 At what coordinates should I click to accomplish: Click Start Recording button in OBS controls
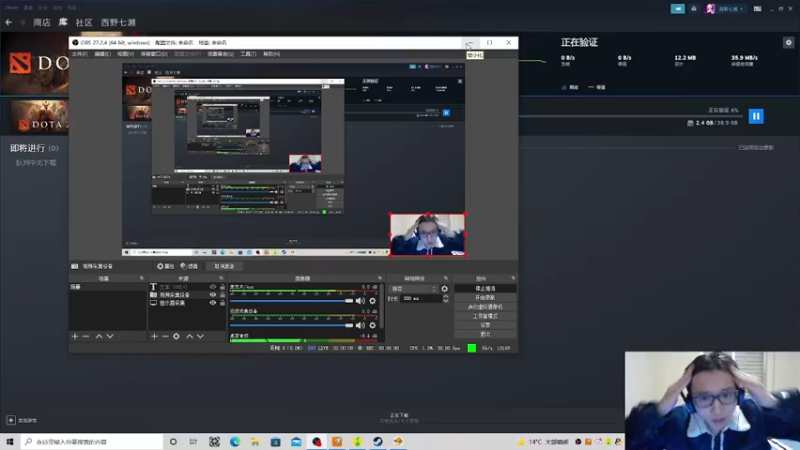(485, 298)
